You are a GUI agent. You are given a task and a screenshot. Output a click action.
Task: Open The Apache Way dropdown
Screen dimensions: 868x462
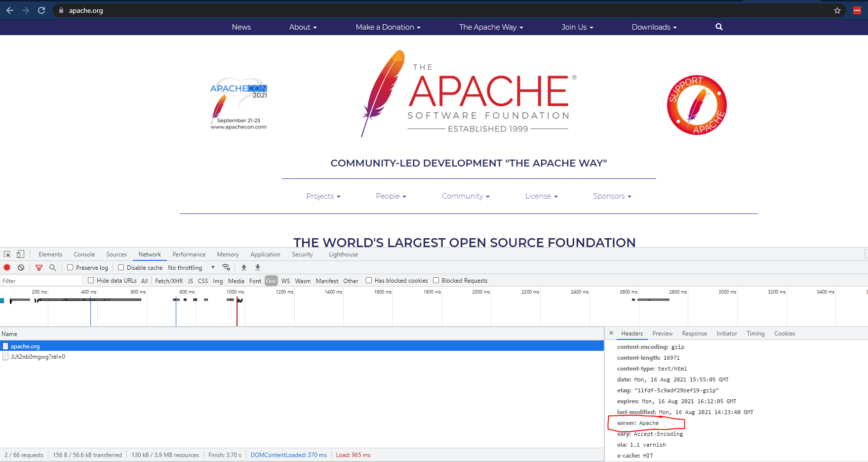[x=491, y=27]
